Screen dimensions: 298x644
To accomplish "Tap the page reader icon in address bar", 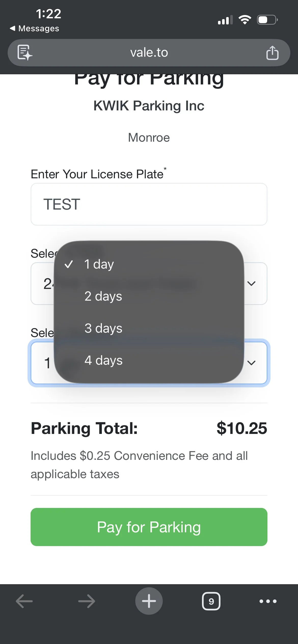I will 25,53.
